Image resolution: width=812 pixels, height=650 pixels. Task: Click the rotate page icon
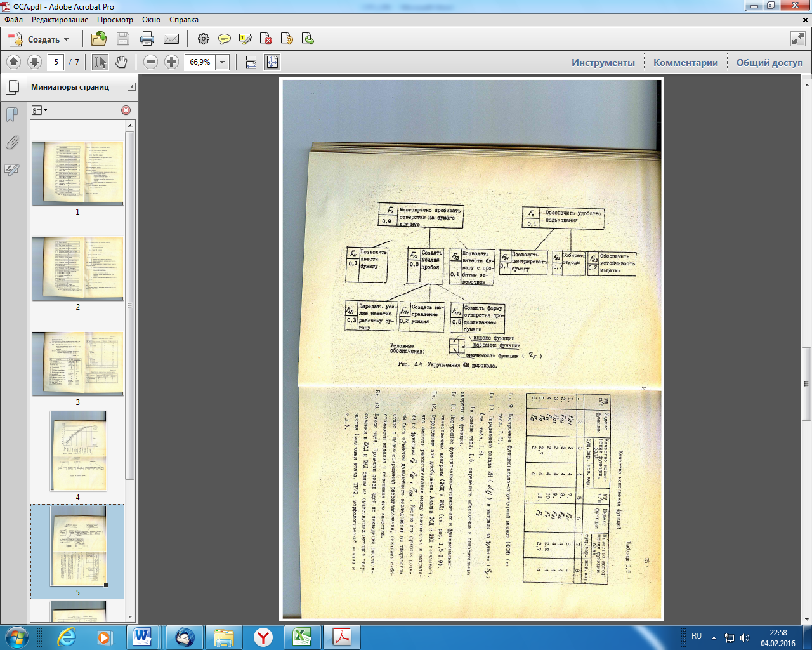click(x=287, y=39)
